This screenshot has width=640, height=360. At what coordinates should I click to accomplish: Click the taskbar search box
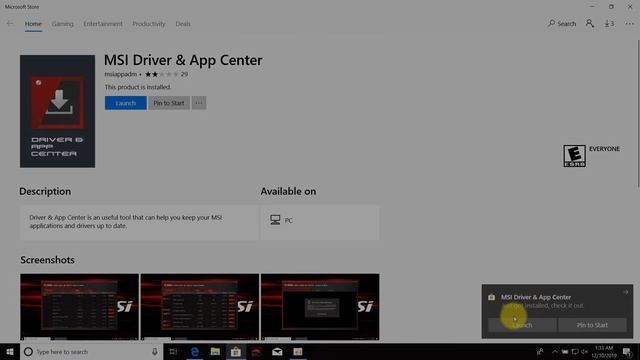(x=91, y=352)
